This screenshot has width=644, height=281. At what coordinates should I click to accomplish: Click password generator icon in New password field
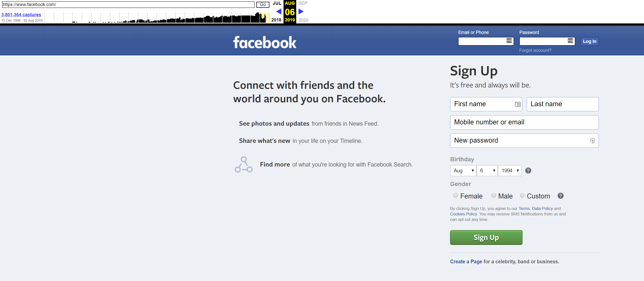point(592,141)
